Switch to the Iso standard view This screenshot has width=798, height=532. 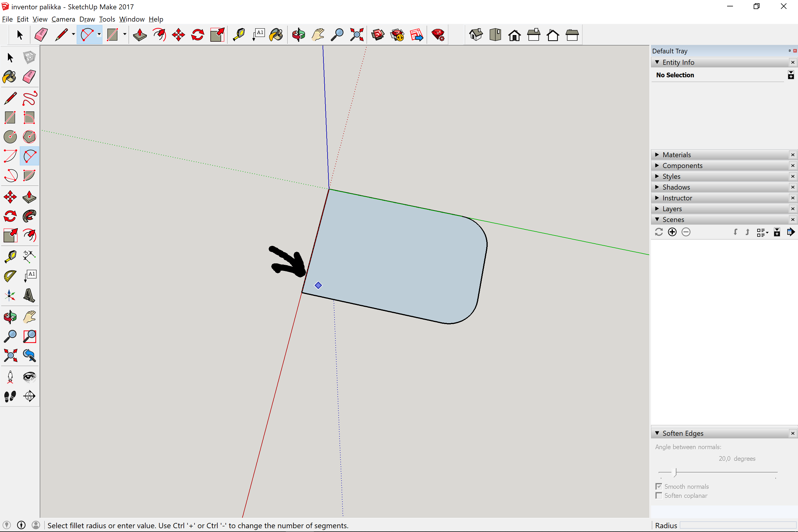476,35
